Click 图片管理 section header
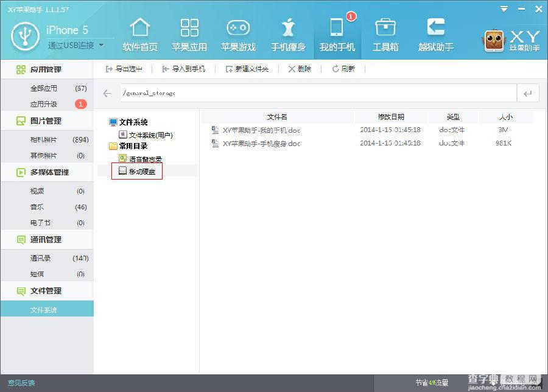 [x=47, y=121]
